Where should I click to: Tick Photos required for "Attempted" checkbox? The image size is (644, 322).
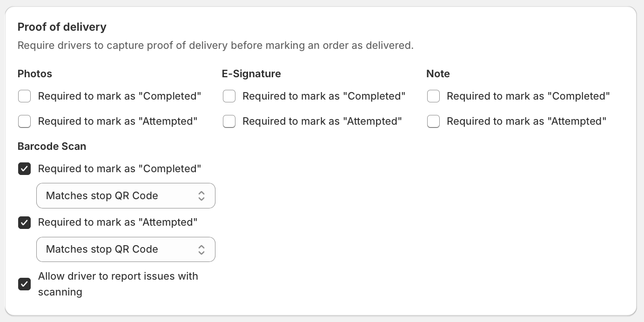tap(24, 121)
